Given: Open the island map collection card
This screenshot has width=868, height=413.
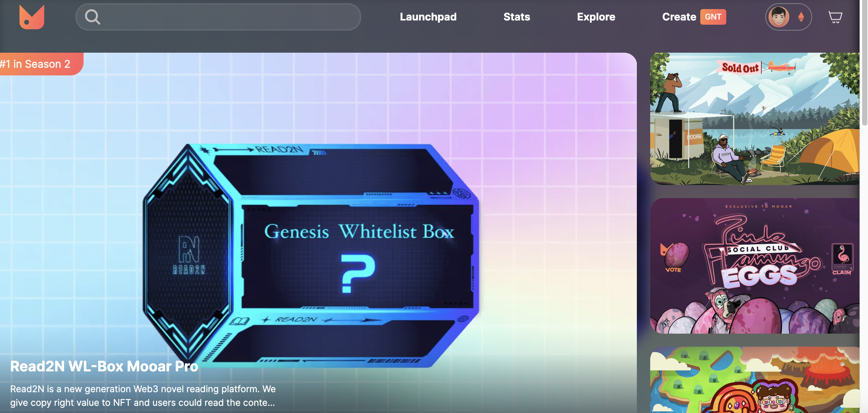Looking at the screenshot, I should pos(755,380).
